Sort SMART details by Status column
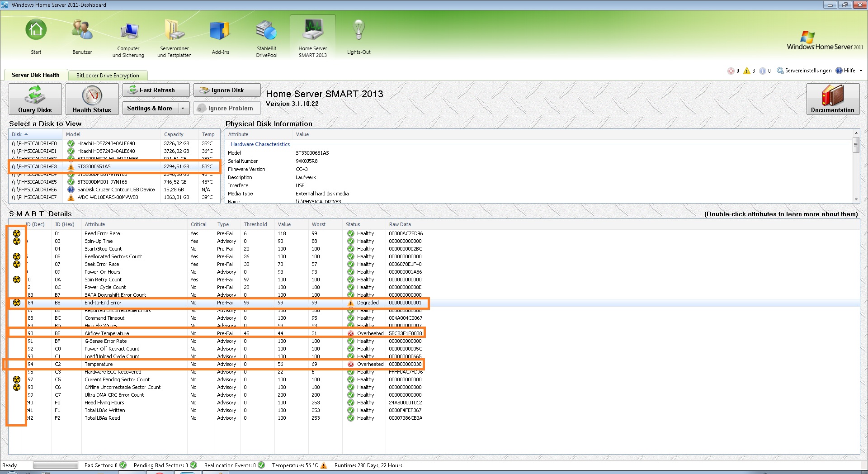The width and height of the screenshot is (868, 474). [x=364, y=224]
